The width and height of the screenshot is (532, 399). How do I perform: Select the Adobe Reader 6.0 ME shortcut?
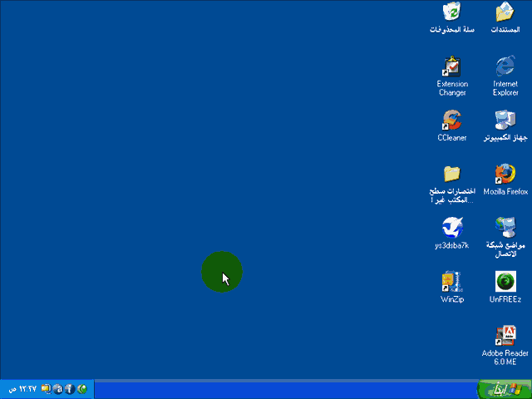505,336
